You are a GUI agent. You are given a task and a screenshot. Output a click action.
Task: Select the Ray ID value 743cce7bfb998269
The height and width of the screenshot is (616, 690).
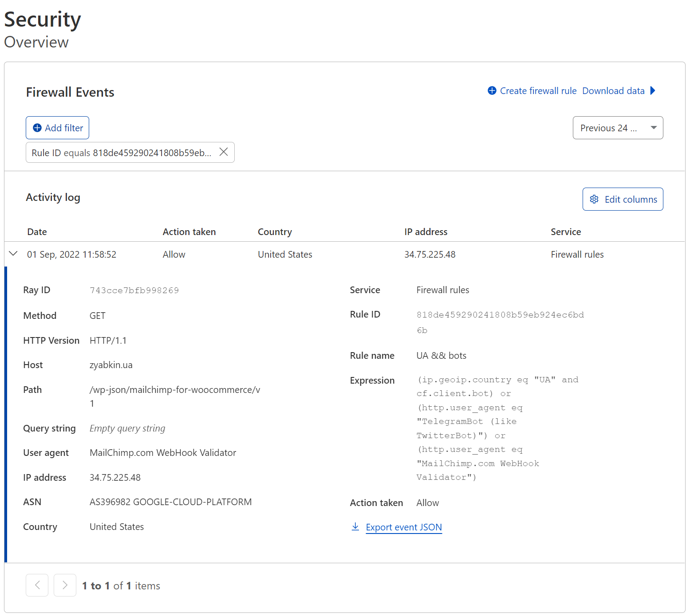tap(134, 290)
